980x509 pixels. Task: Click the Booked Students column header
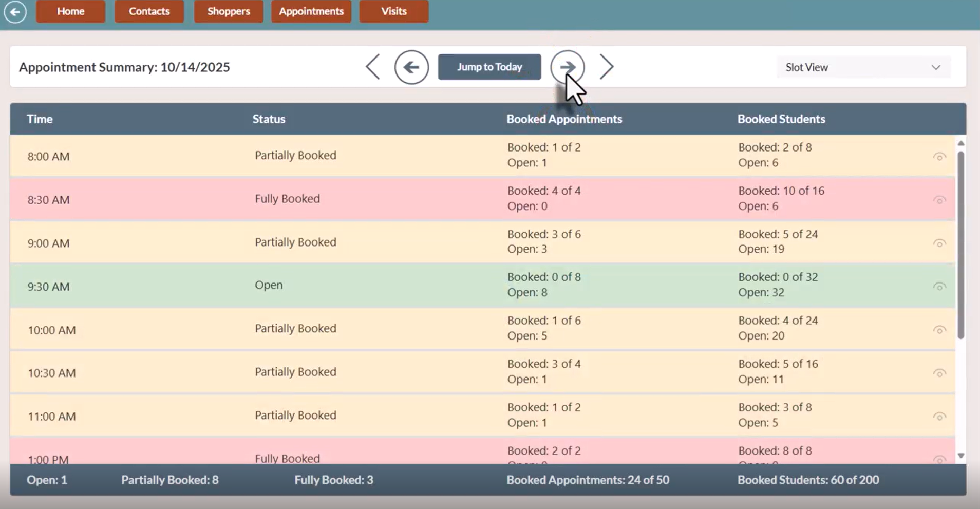781,119
